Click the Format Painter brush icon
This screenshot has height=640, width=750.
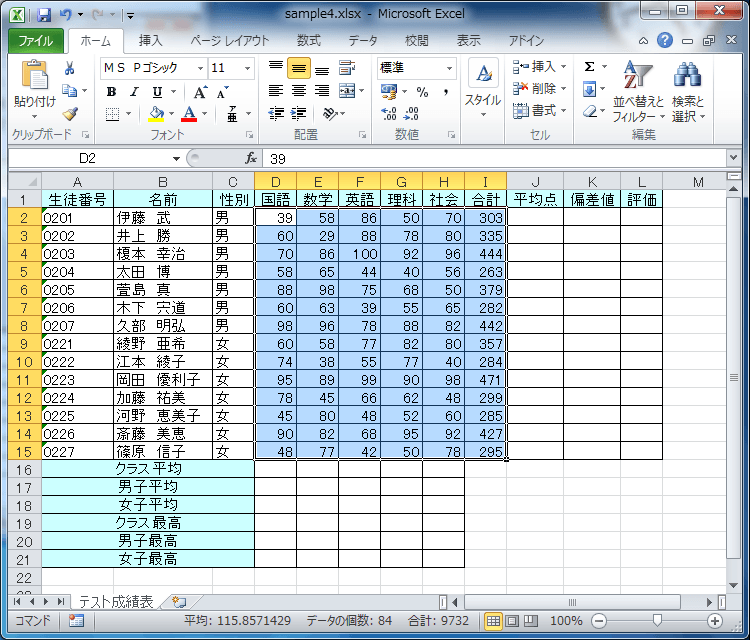click(70, 113)
